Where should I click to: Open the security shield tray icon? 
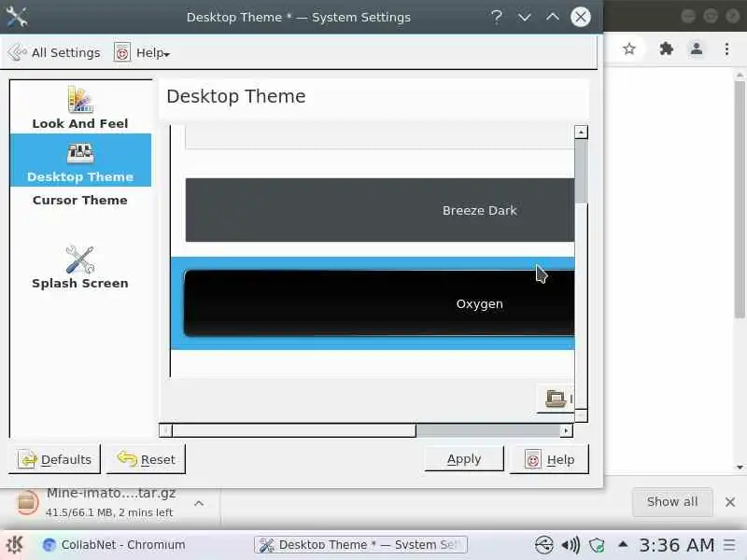(x=597, y=544)
